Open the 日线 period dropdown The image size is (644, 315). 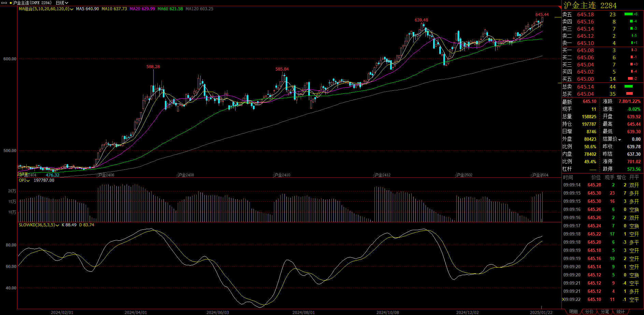tap(62, 3)
